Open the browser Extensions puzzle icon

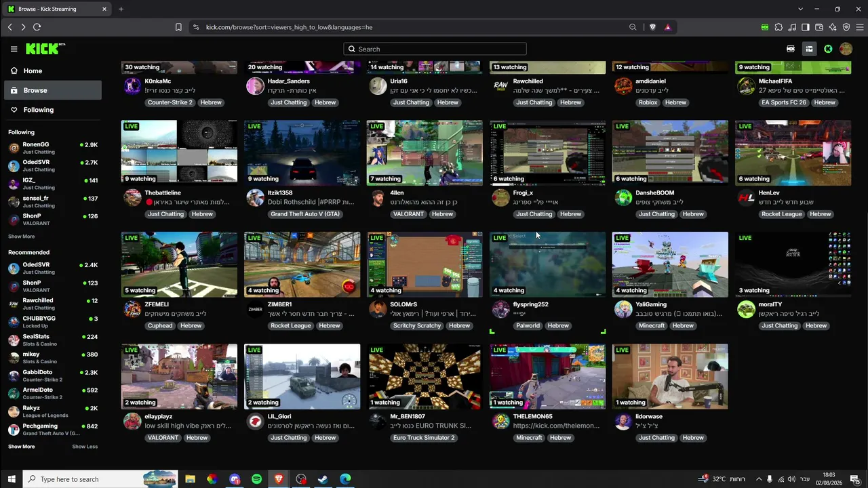(x=778, y=27)
